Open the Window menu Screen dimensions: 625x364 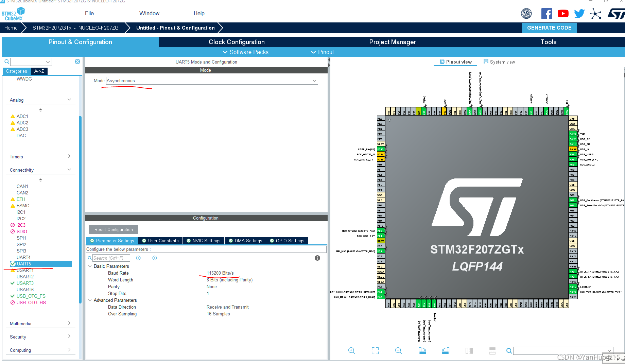pos(149,13)
